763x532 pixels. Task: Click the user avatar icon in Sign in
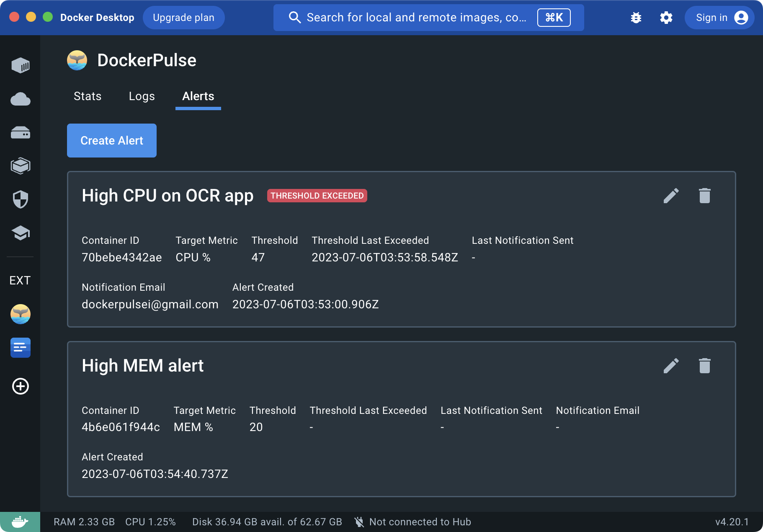pyautogui.click(x=741, y=18)
